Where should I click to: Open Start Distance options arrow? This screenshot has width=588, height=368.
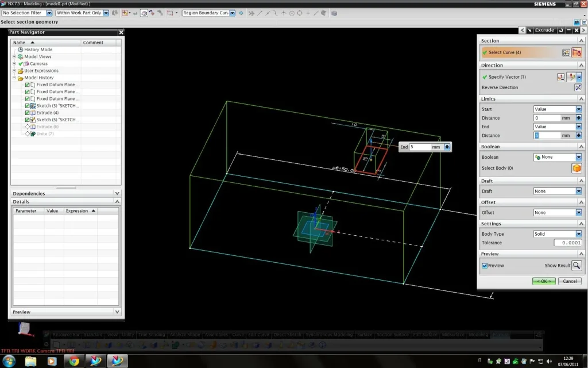pyautogui.click(x=579, y=118)
